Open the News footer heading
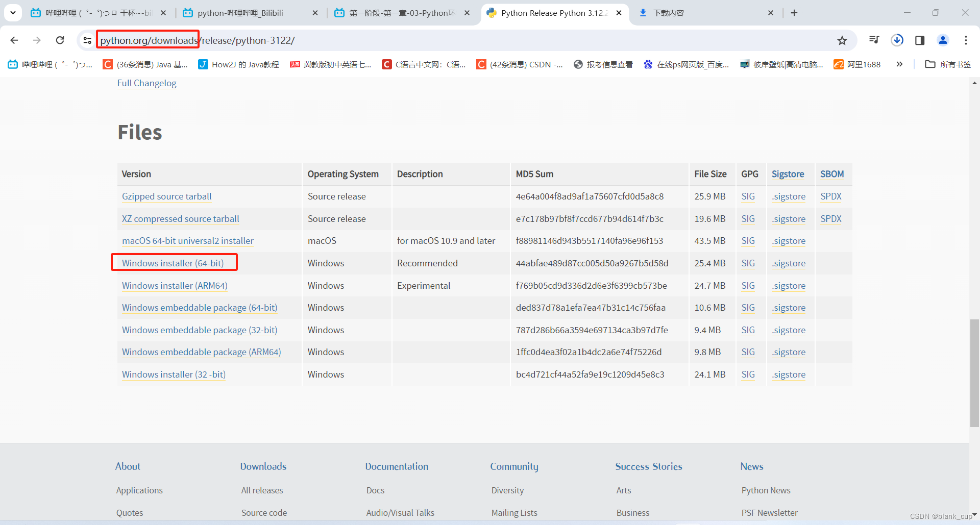 [752, 466]
